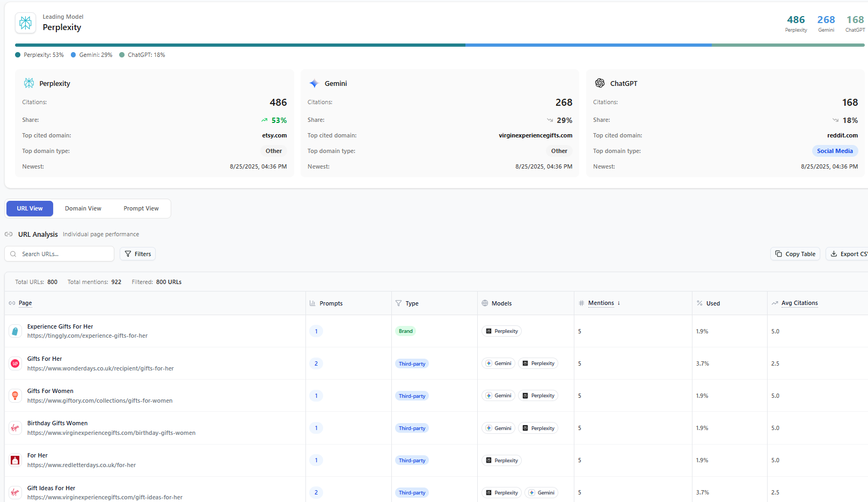Click the link icon next to URL Analysis

[x=9, y=234]
